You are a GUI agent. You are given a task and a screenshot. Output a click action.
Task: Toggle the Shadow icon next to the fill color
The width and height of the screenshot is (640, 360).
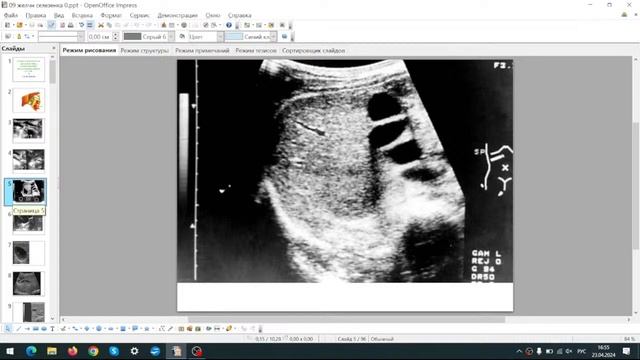coord(285,36)
